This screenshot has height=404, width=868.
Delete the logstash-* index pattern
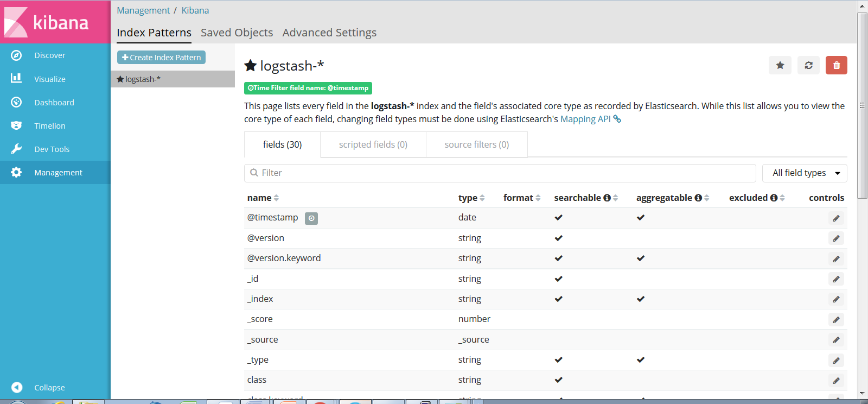click(836, 65)
